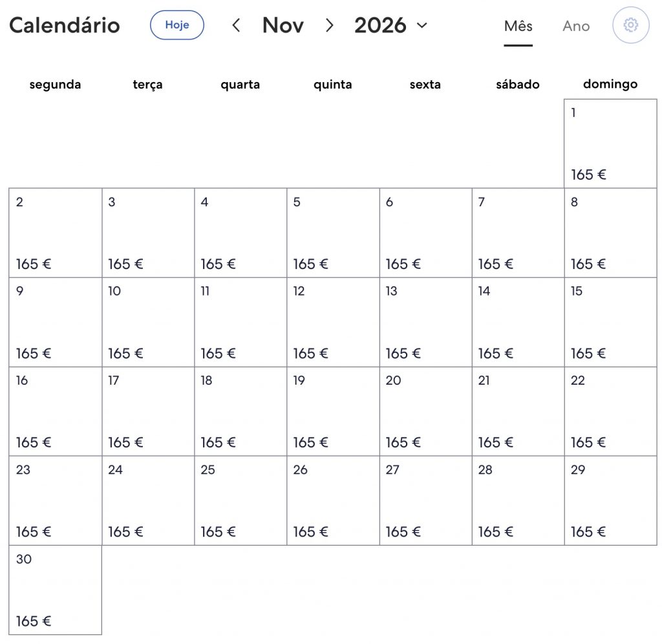Click the Nov month label
This screenshot has width=662, height=644.
(283, 25)
